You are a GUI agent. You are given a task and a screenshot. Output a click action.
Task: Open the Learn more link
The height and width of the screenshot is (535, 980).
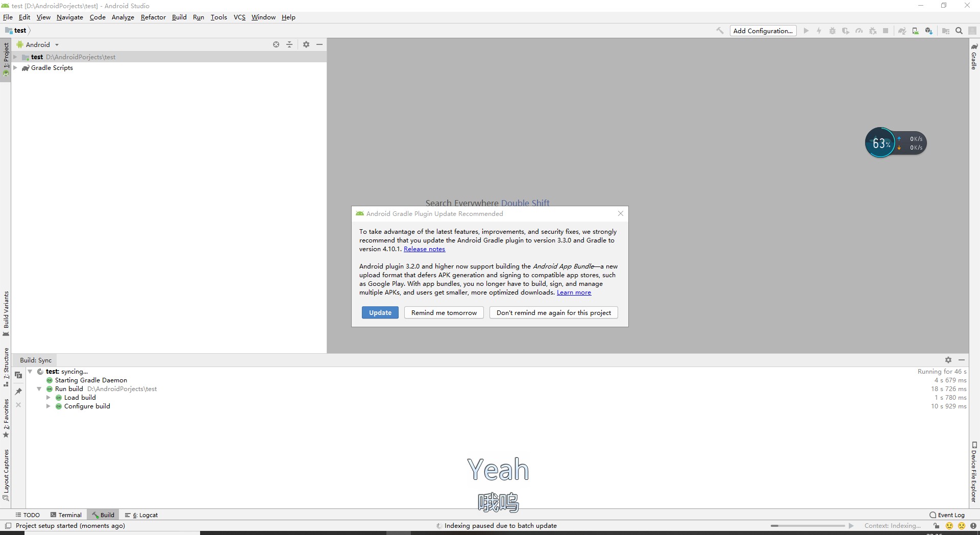pyautogui.click(x=574, y=293)
